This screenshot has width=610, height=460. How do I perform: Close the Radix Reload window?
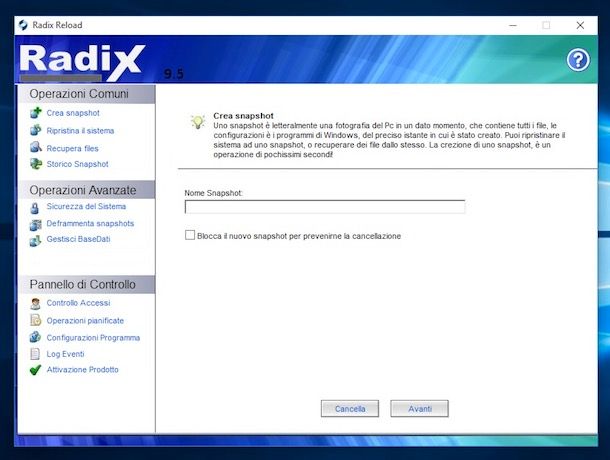[x=580, y=25]
